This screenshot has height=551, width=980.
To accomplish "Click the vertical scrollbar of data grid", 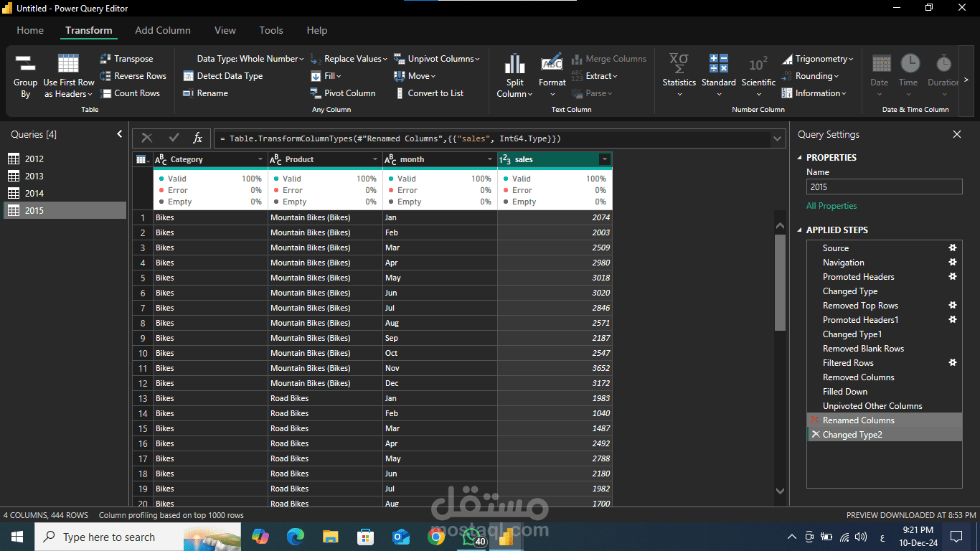I will tap(781, 283).
